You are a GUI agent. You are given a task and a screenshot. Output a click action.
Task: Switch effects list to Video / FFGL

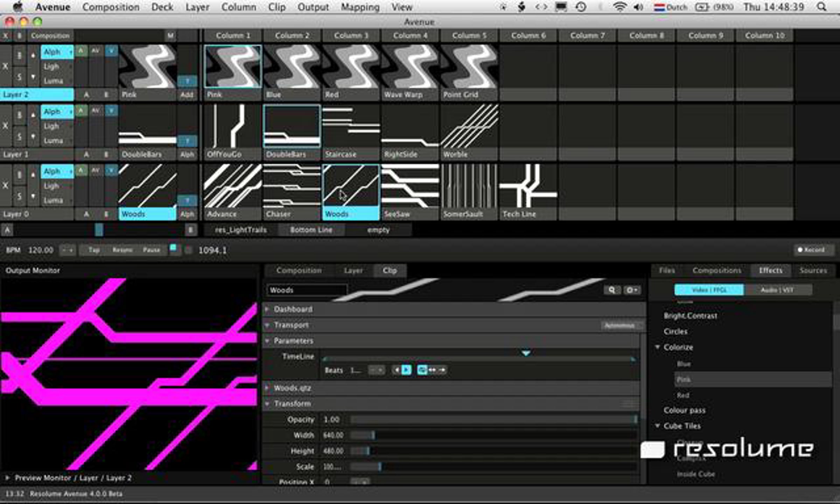[x=709, y=290]
